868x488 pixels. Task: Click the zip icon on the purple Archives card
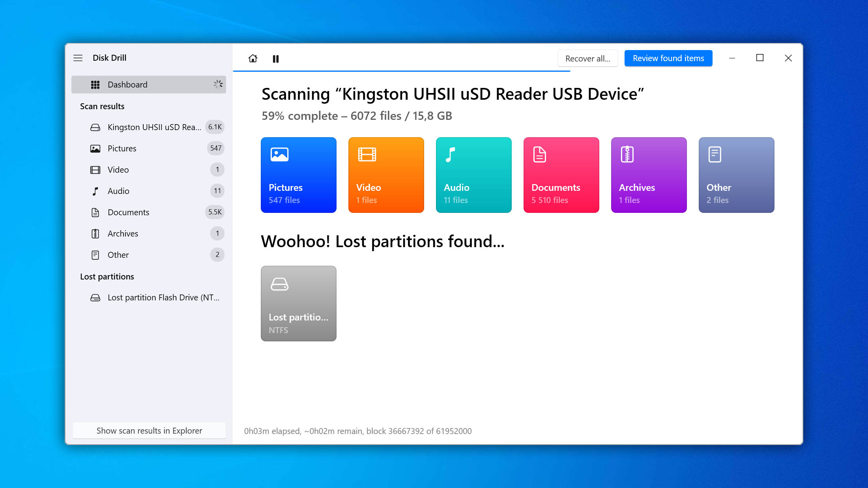[x=627, y=155]
